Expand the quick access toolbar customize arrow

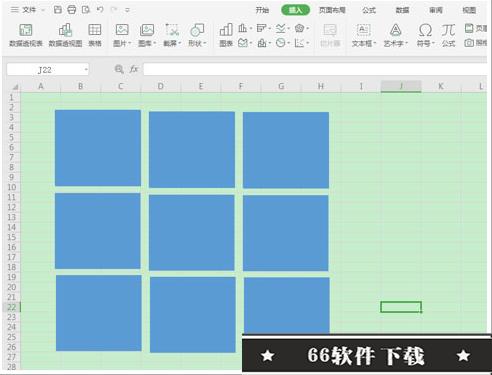[127, 10]
